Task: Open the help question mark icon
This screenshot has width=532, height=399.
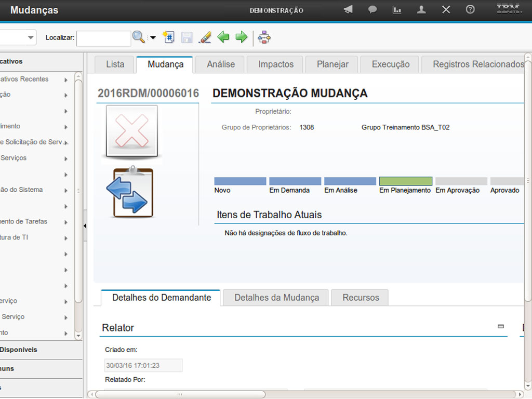Action: (470, 10)
